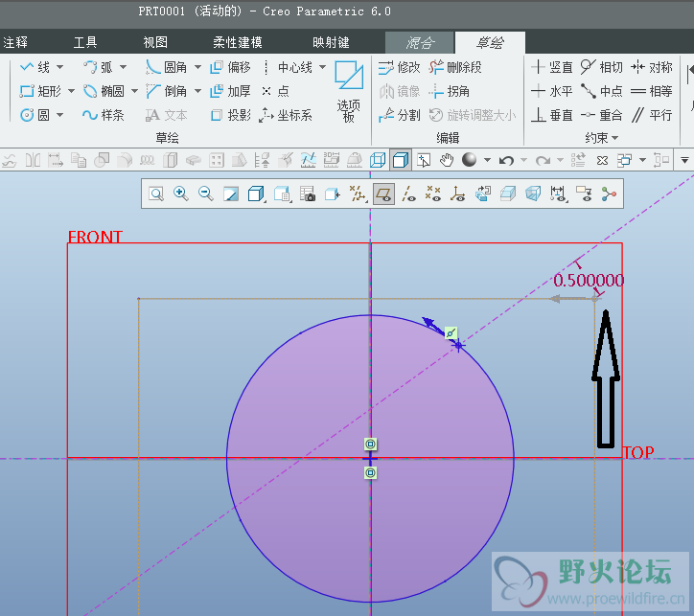This screenshot has width=694, height=616.
Task: Apply the 重合 (Coincident) constraint
Action: [601, 115]
